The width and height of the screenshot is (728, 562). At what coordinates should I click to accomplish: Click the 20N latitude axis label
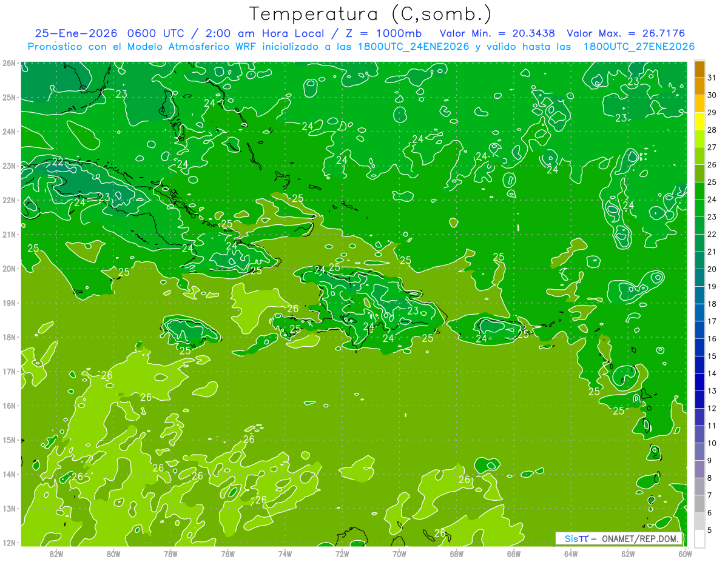pyautogui.click(x=8, y=269)
